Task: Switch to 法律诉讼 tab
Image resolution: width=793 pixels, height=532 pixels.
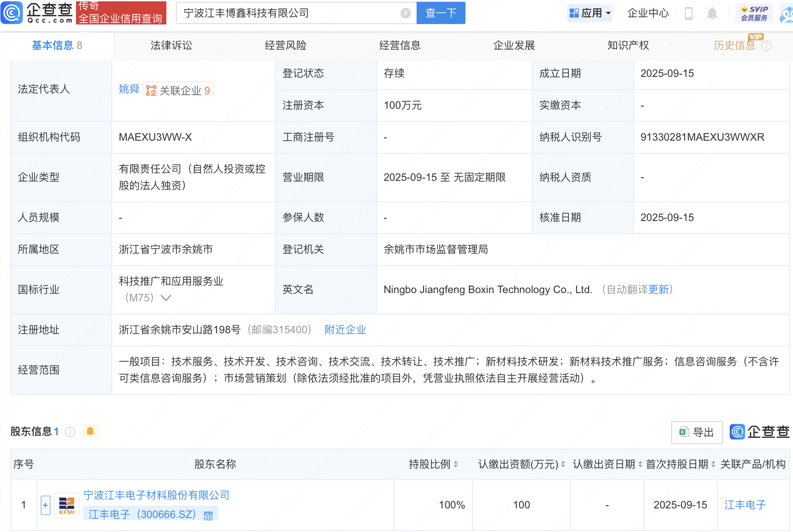Action: pyautogui.click(x=171, y=45)
